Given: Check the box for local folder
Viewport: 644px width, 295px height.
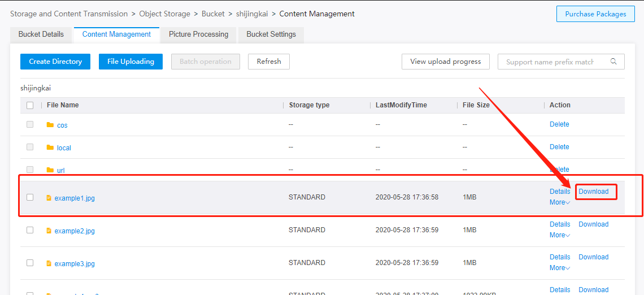Looking at the screenshot, I should (x=30, y=147).
